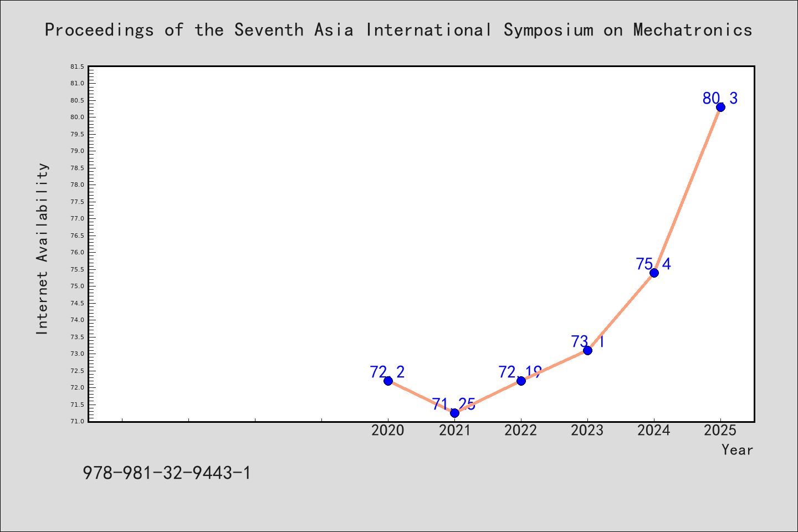Click the data label 72.19
The image size is (798, 532).
(520, 372)
